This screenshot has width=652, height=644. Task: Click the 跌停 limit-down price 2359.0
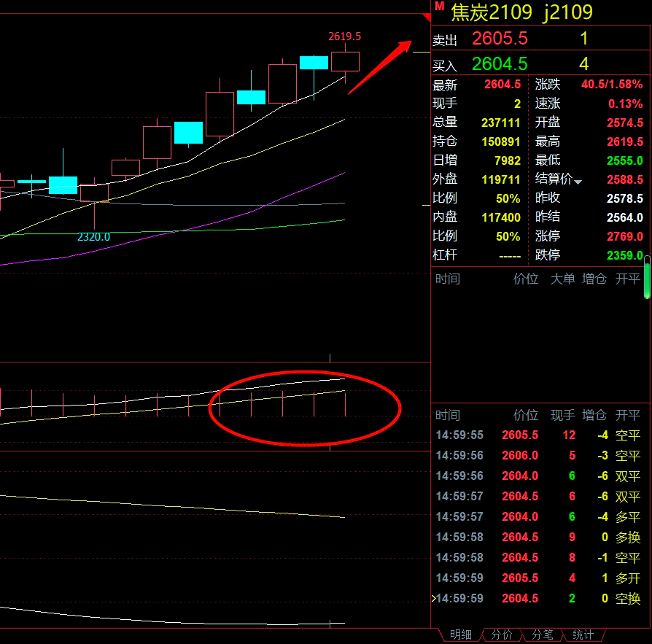click(x=625, y=256)
